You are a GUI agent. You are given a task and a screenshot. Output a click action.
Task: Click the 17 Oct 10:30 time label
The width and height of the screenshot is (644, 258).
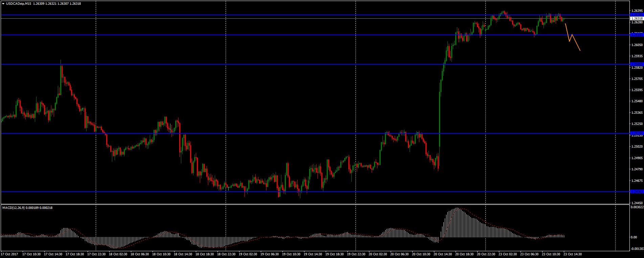[x=31, y=254]
